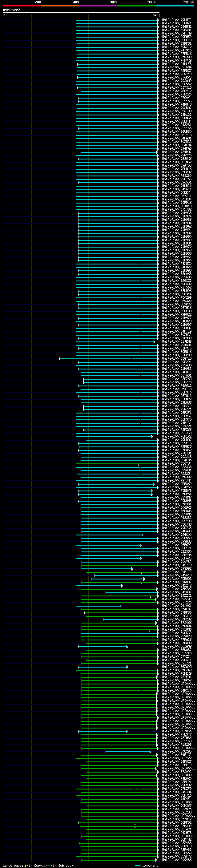Open hit UniRef100_Q0Q295
Image resolution: width=197 pixels, height=868 pixels.
tap(177, 752)
